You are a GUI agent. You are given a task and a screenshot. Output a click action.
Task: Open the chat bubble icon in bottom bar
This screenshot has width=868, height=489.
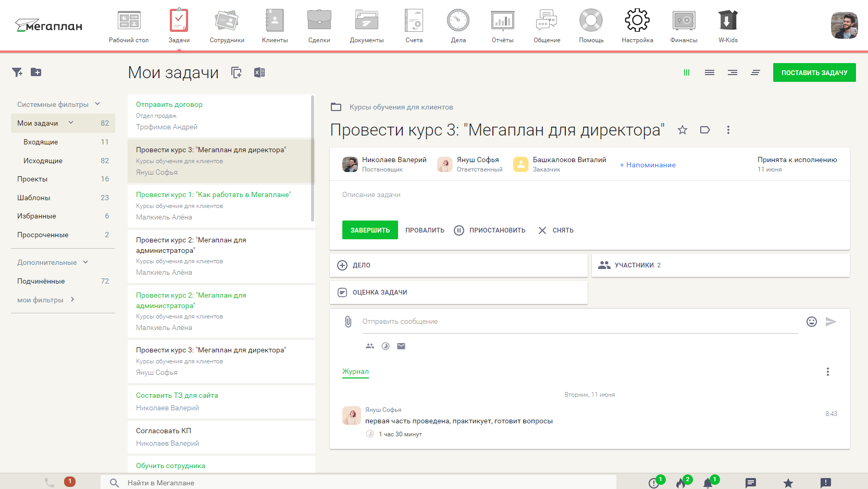pyautogui.click(x=751, y=483)
